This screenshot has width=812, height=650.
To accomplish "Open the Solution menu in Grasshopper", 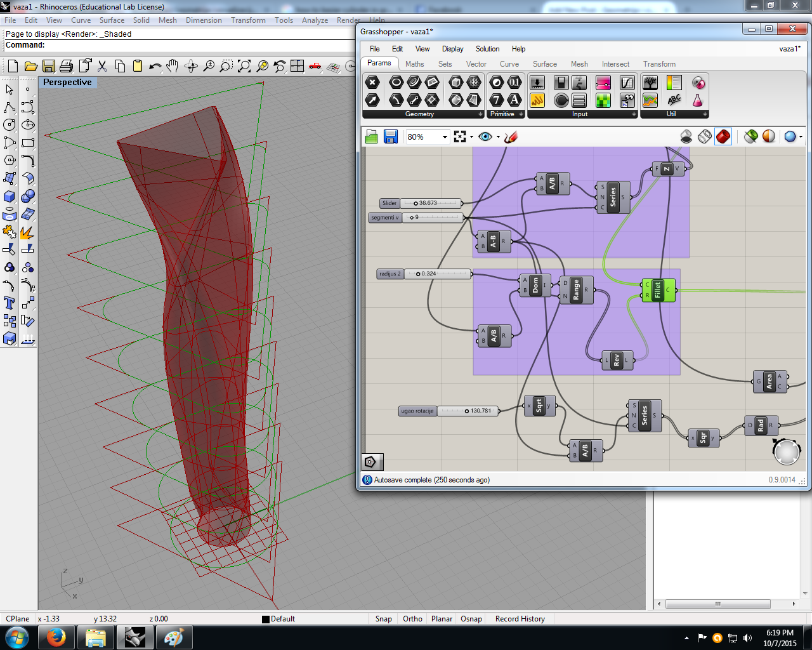I will point(487,49).
